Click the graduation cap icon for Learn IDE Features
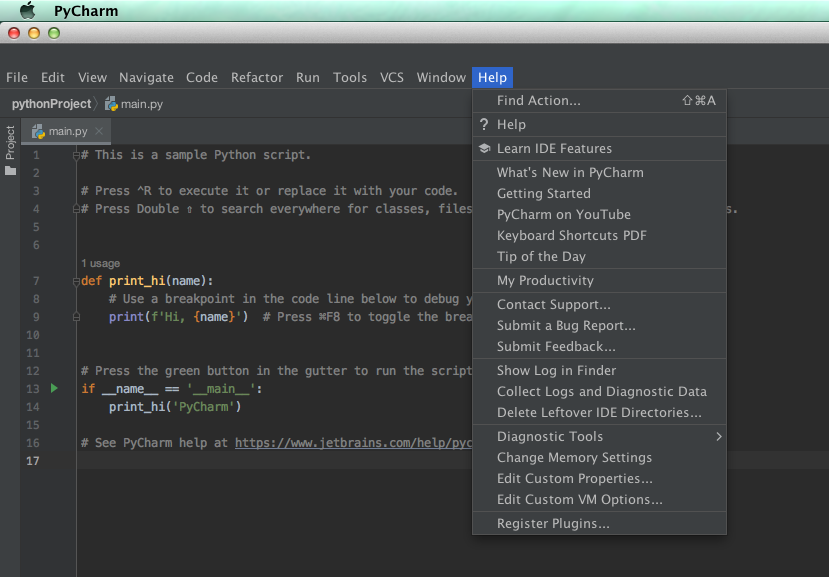 pos(484,148)
